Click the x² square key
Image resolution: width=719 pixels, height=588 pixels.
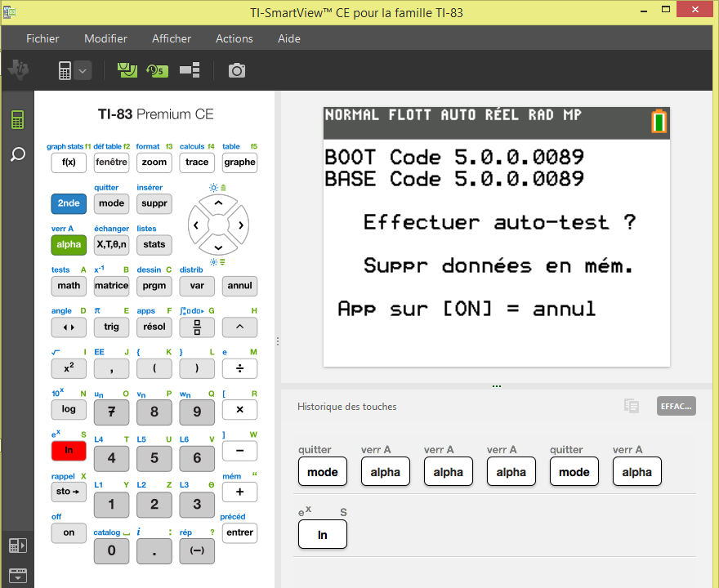[69, 368]
